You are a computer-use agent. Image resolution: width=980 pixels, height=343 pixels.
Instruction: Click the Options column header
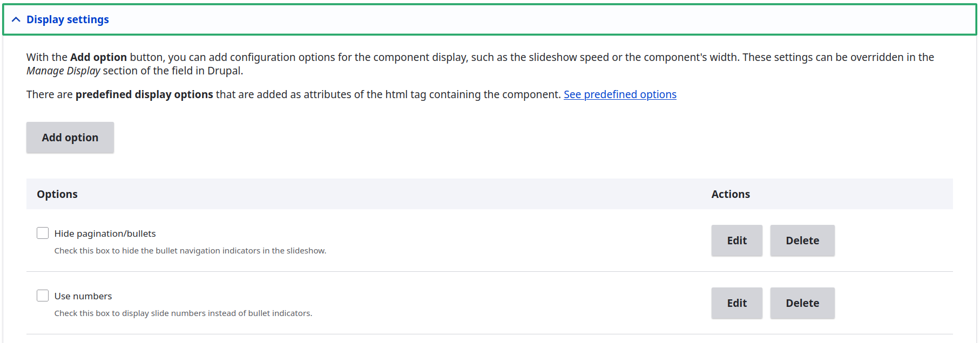(57, 194)
